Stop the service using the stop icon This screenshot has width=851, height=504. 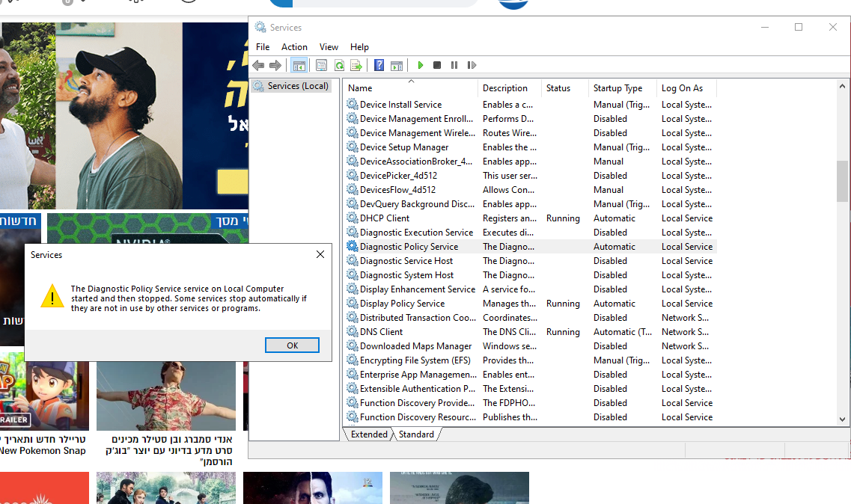[x=437, y=65]
